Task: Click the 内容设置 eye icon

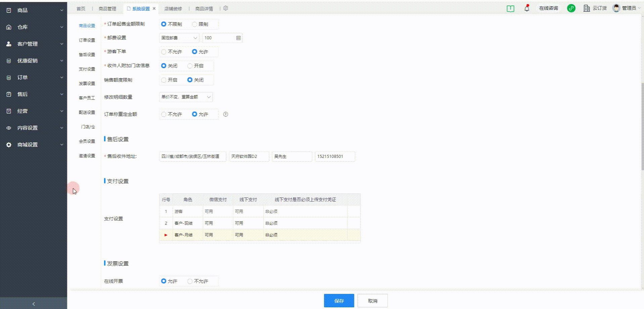Action: tap(9, 128)
